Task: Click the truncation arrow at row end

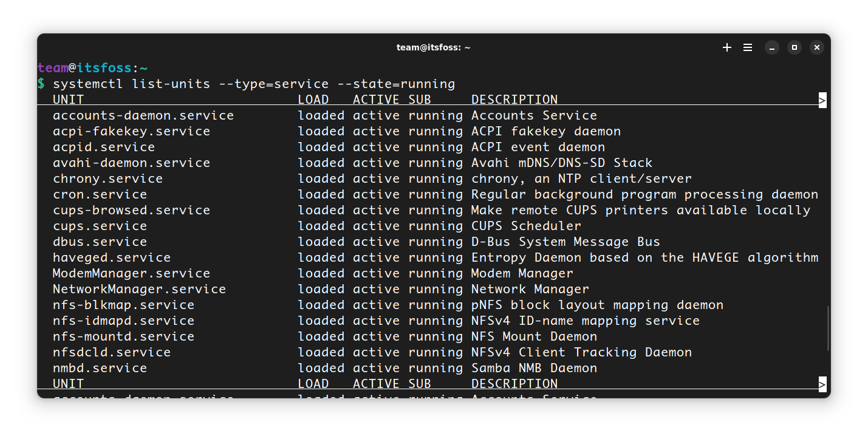Action: 821,99
